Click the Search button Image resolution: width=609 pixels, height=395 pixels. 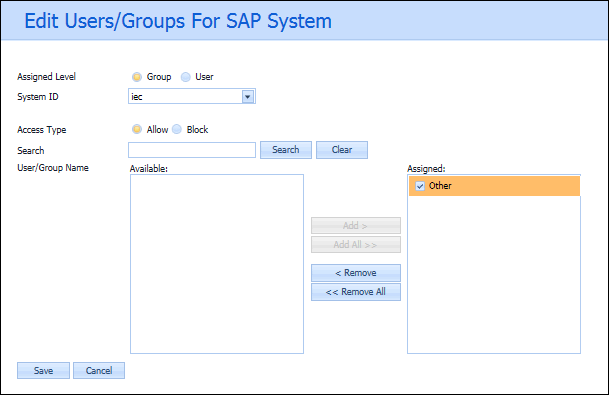coord(286,150)
